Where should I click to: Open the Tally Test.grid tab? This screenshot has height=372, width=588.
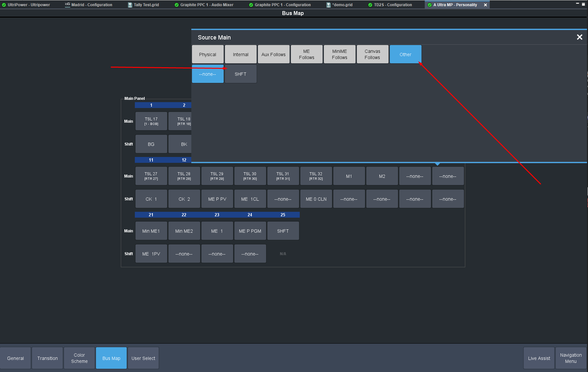[x=143, y=5]
